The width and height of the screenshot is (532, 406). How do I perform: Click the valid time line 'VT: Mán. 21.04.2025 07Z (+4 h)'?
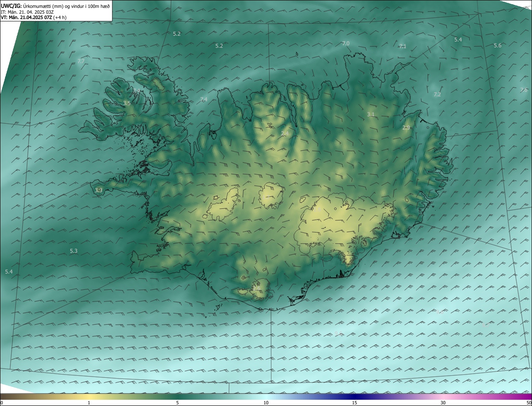tap(34, 17)
